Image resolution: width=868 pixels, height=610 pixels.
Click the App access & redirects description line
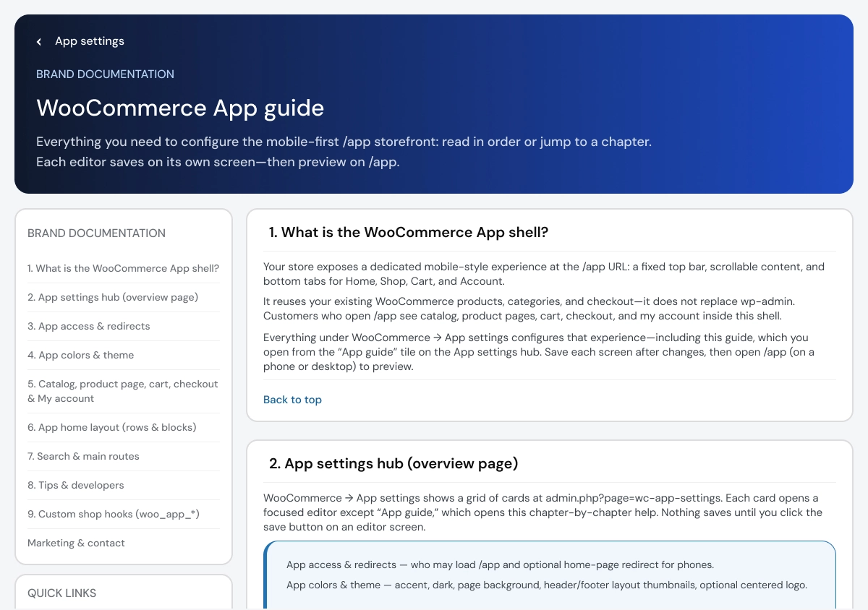(500, 564)
